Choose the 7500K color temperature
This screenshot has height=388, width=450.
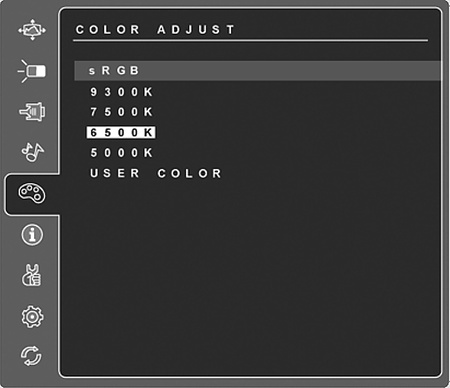pos(121,112)
